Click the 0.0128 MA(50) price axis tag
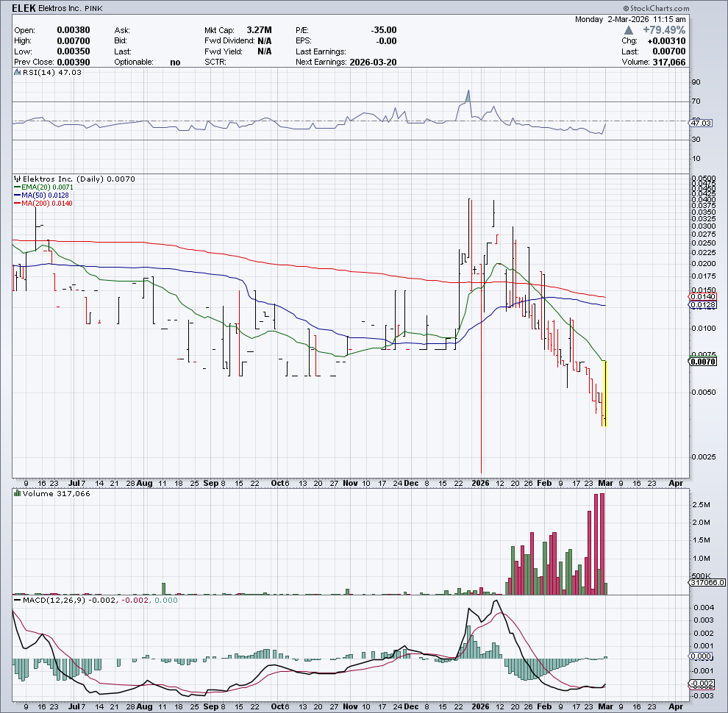Viewport: 728px width, 713px height. pos(702,305)
